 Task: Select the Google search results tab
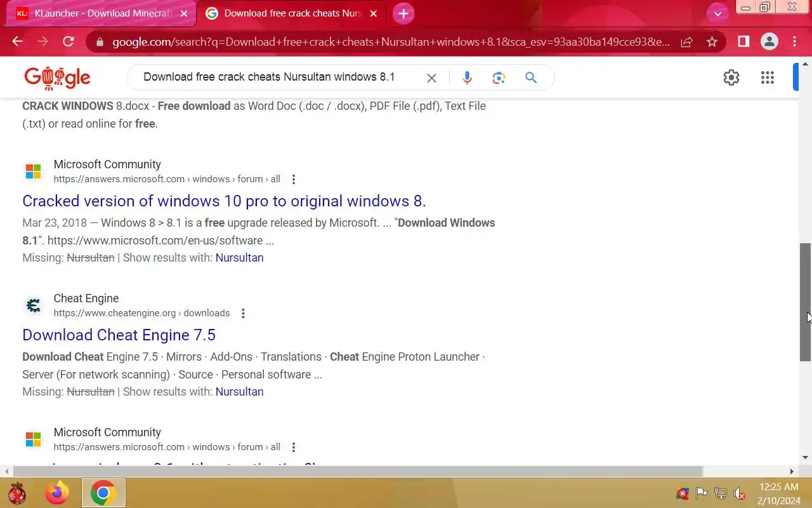(292, 13)
